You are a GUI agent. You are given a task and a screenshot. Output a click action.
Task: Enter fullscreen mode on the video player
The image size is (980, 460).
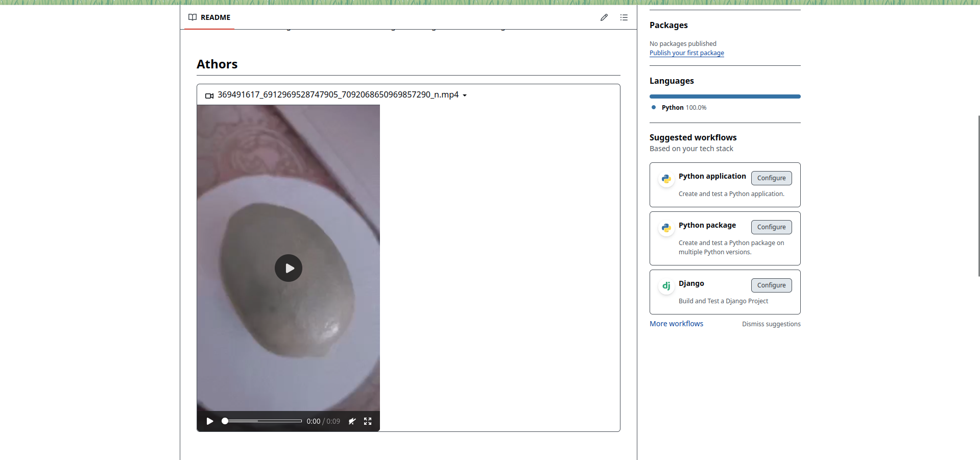pos(368,421)
